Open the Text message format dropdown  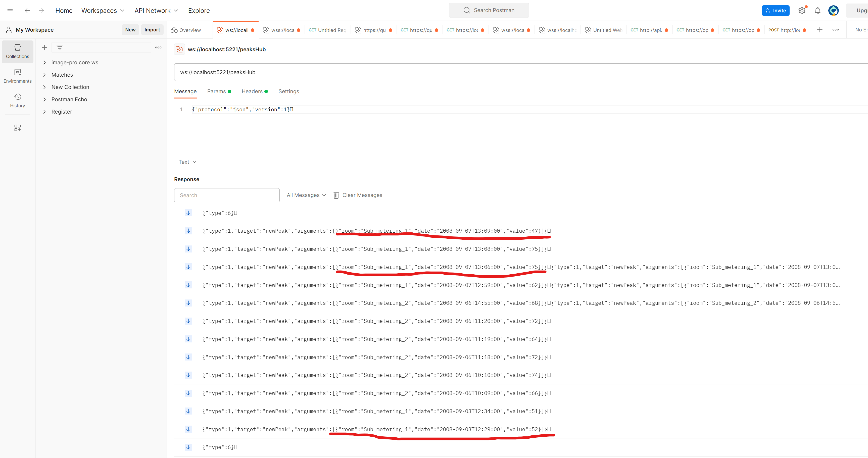click(x=187, y=162)
